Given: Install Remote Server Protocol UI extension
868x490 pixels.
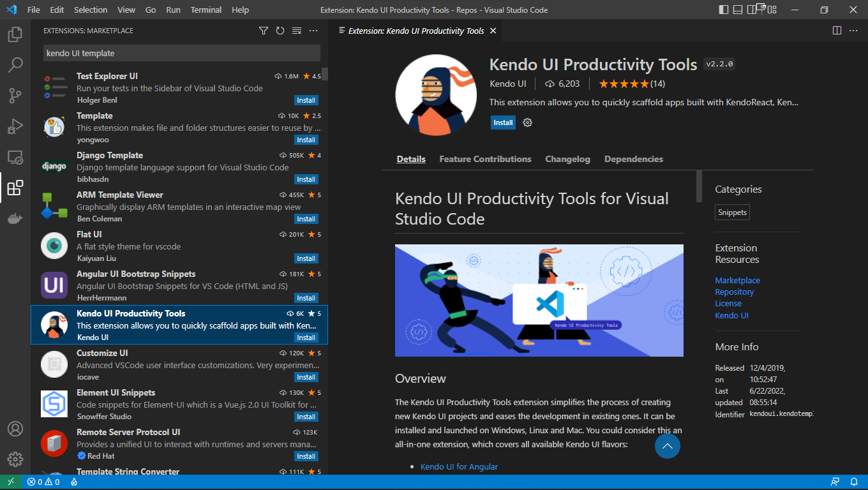Looking at the screenshot, I should point(306,456).
